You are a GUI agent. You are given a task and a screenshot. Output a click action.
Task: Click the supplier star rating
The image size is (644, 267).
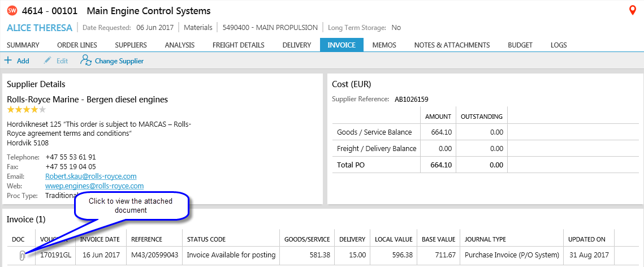tap(26, 109)
